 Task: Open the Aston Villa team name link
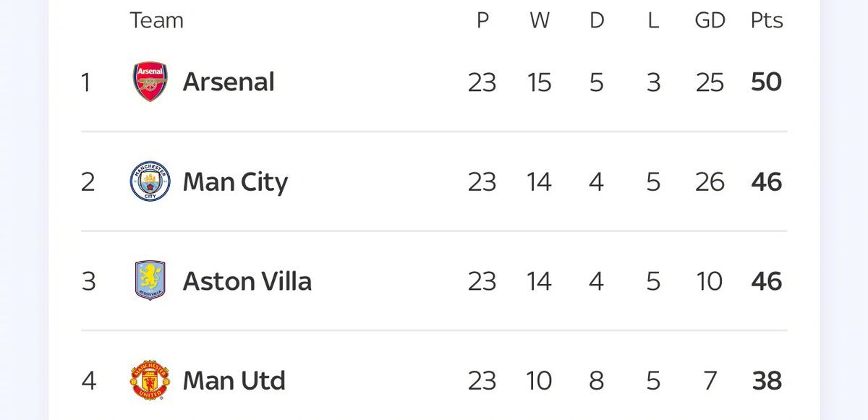[247, 280]
